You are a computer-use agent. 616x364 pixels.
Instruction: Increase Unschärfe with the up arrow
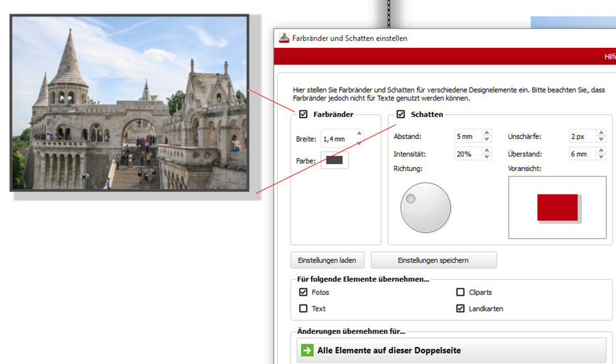[601, 133]
